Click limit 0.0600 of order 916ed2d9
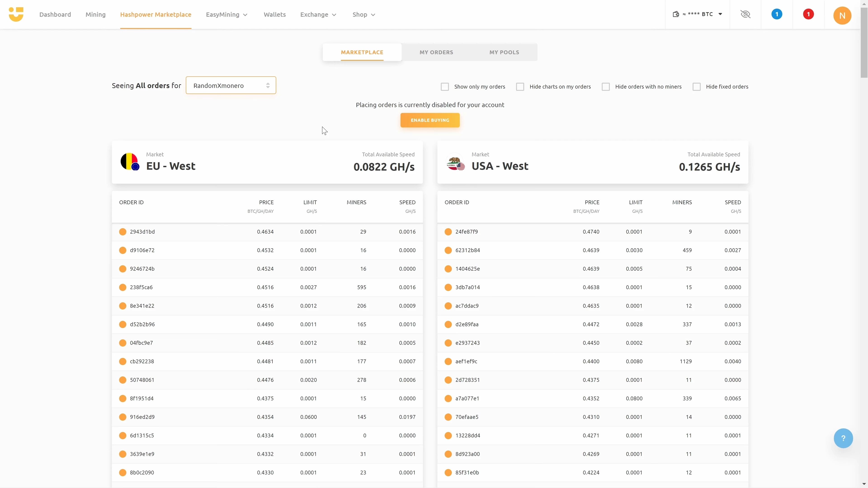 (x=308, y=417)
